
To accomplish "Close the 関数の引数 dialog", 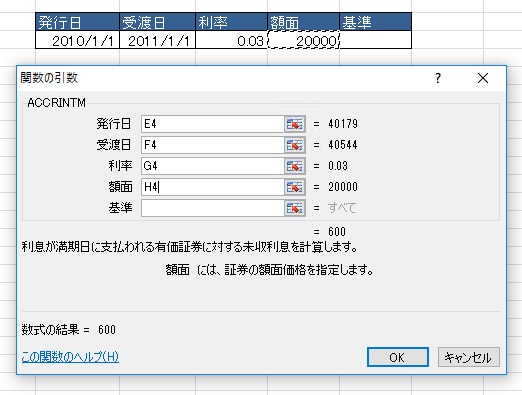I will [483, 79].
